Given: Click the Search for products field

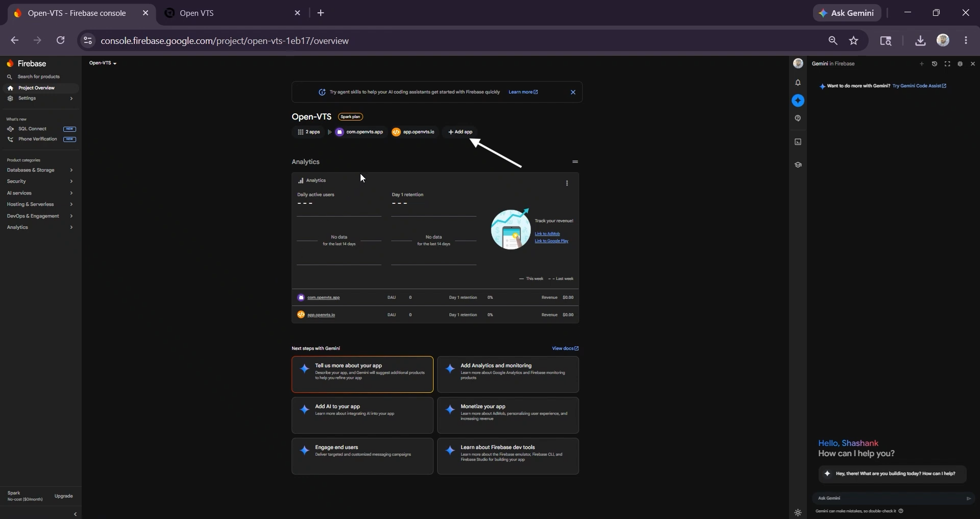Looking at the screenshot, I should 40,77.
